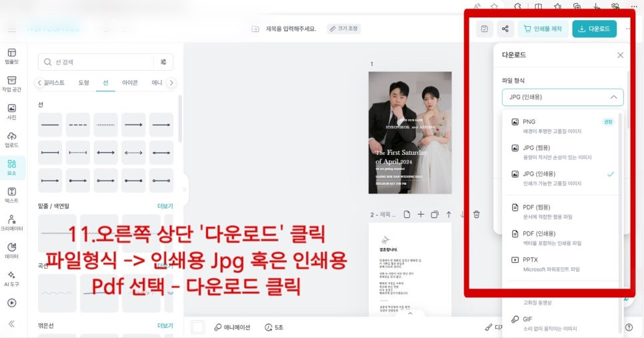Choose GIF format option

561,323
